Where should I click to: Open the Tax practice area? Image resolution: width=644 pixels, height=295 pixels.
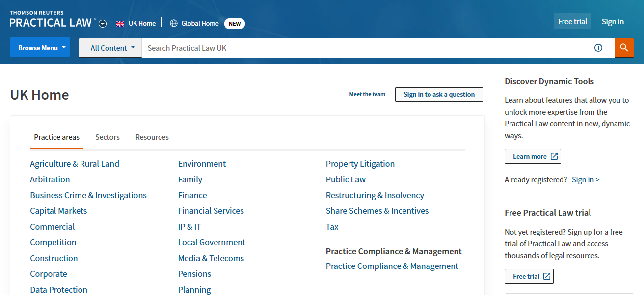(x=332, y=227)
